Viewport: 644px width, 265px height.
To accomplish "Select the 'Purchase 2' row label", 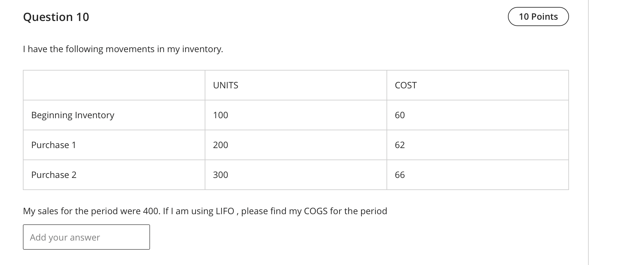I will (x=54, y=175).
